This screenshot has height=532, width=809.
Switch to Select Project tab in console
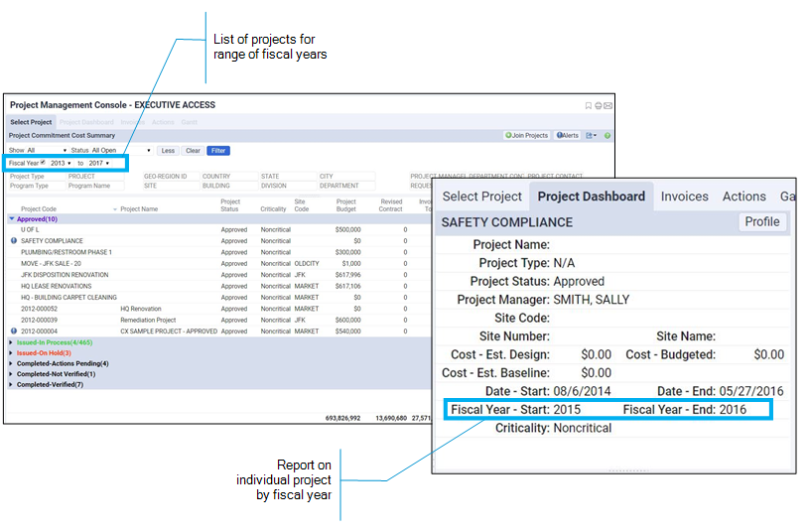31,122
